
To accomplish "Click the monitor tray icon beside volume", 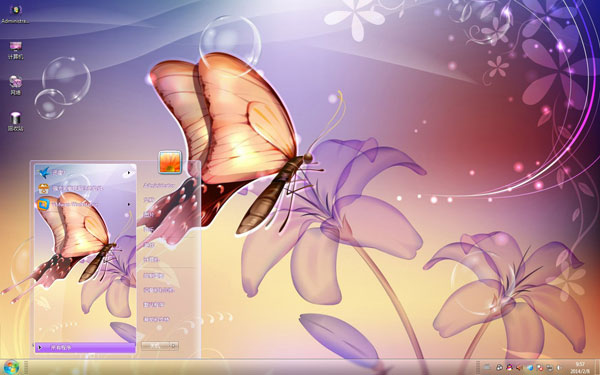I will 549,368.
